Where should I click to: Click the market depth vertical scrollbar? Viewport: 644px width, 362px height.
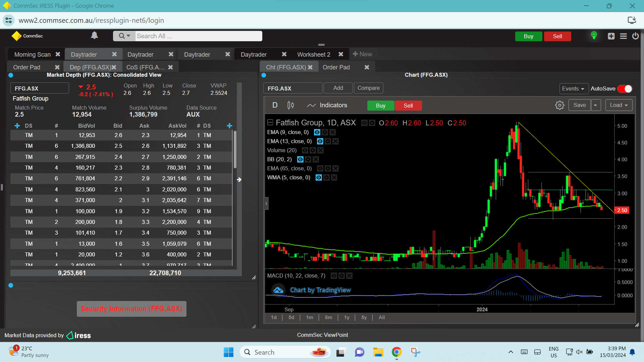(235, 149)
